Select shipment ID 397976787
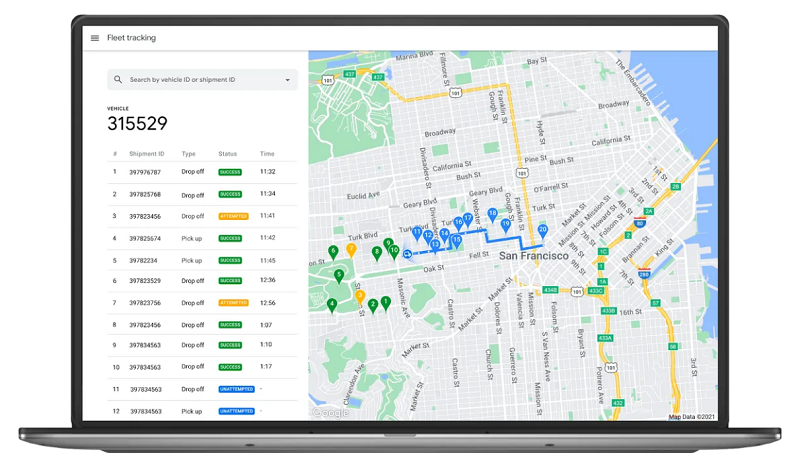Viewport: 800px width, 465px height. pyautogui.click(x=145, y=173)
